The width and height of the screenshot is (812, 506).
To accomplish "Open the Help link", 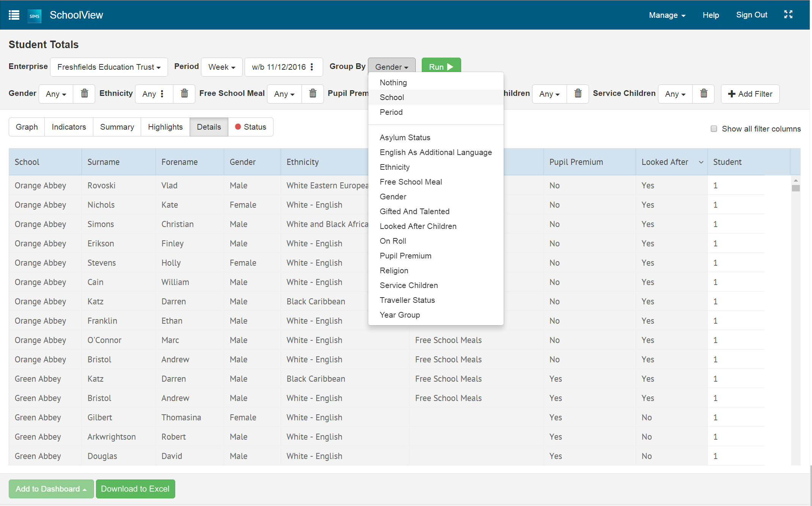I will 711,15.
